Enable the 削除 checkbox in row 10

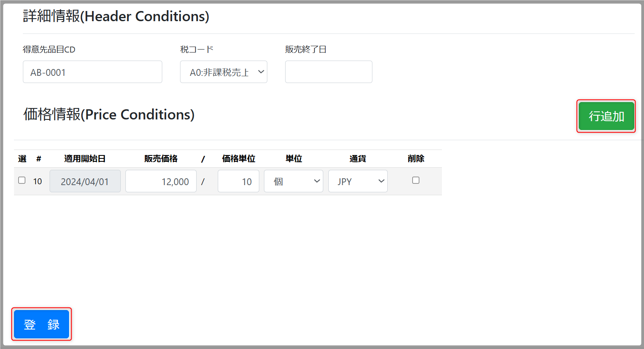(416, 180)
